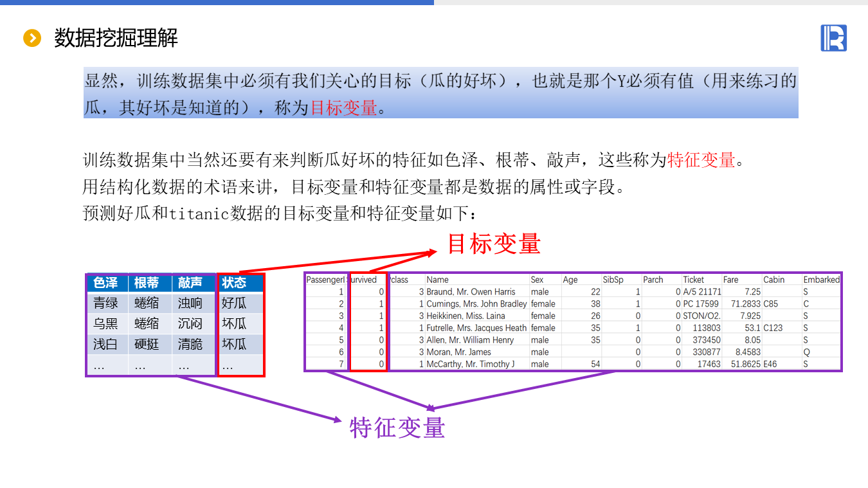Click age value 54 in McCarthy's row
Screen dimensions: 868x488
click(x=595, y=364)
